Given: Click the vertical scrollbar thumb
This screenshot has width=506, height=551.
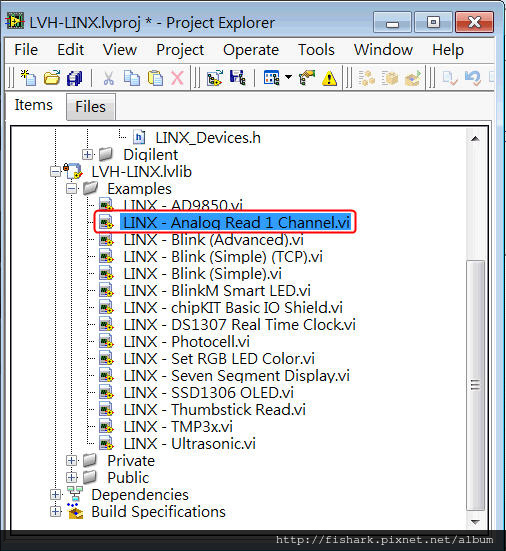Looking at the screenshot, I should pos(475,385).
